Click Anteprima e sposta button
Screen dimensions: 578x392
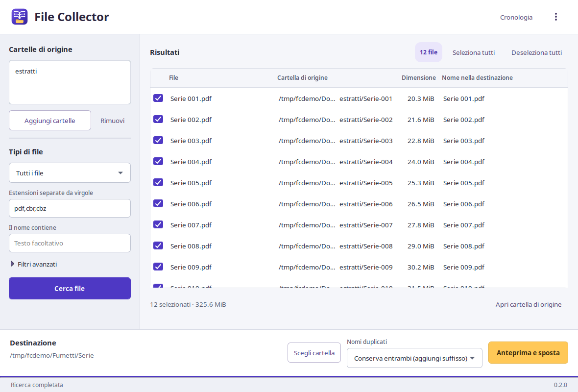[x=528, y=352]
